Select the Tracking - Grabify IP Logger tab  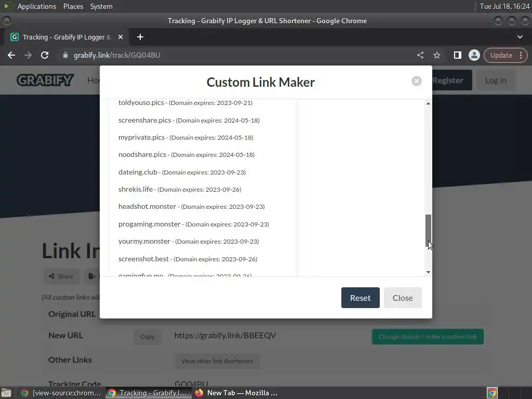(66, 37)
